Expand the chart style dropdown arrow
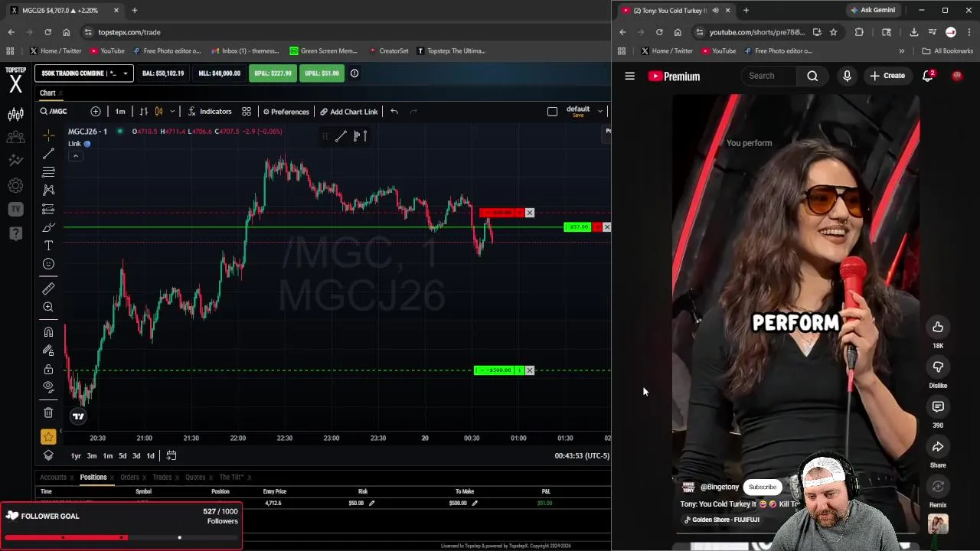The image size is (980, 551). tap(172, 112)
